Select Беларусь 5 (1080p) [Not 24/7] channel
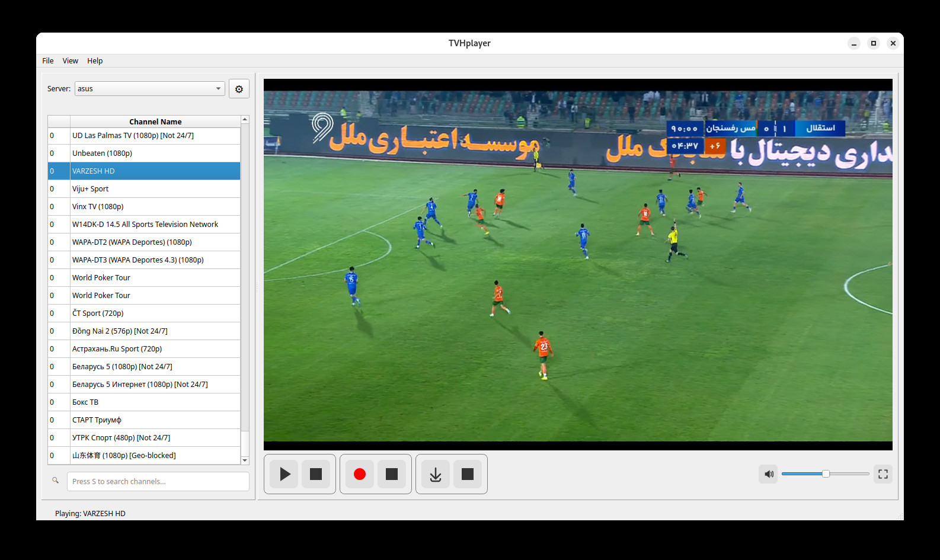Screen dimensions: 940x560 tap(144, 367)
